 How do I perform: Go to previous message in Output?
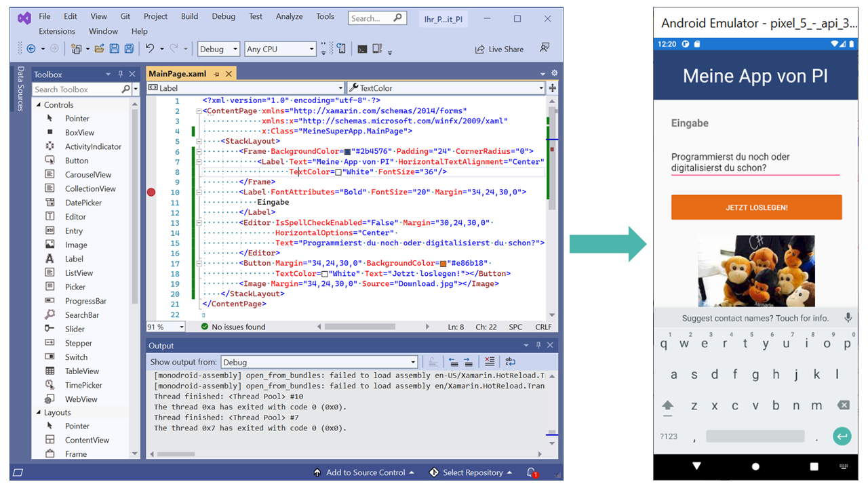pyautogui.click(x=453, y=361)
